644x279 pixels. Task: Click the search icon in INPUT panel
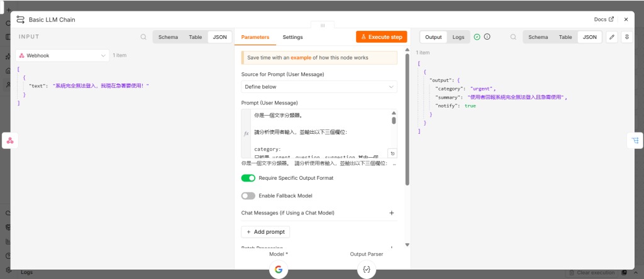pos(143,37)
